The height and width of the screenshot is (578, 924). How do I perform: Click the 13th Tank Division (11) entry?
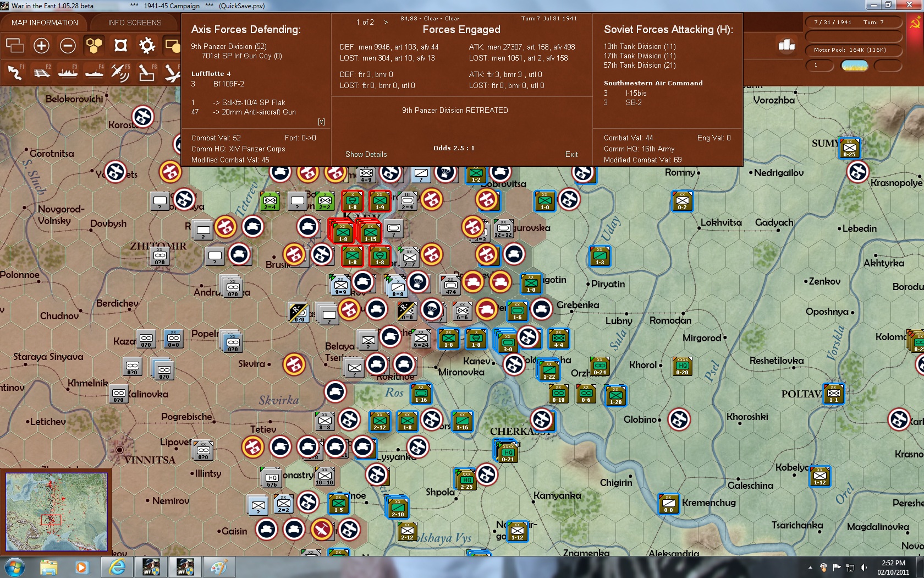640,46
